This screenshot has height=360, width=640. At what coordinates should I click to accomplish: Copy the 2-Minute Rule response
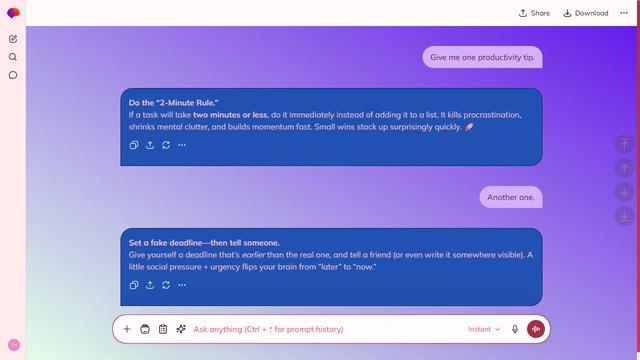134,145
